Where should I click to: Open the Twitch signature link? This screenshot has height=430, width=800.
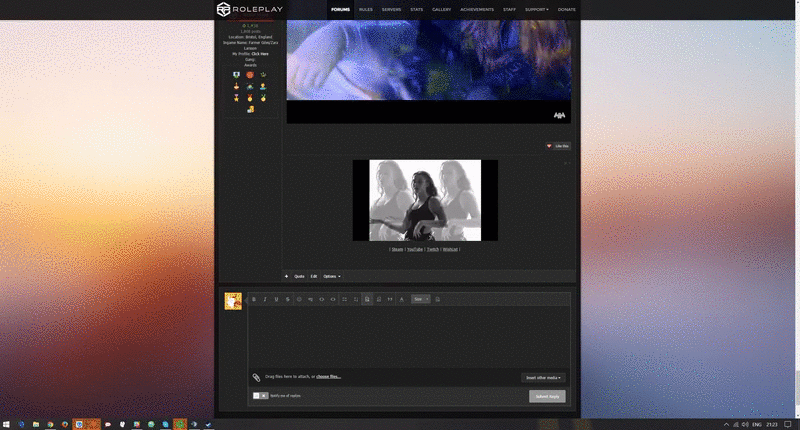point(433,249)
